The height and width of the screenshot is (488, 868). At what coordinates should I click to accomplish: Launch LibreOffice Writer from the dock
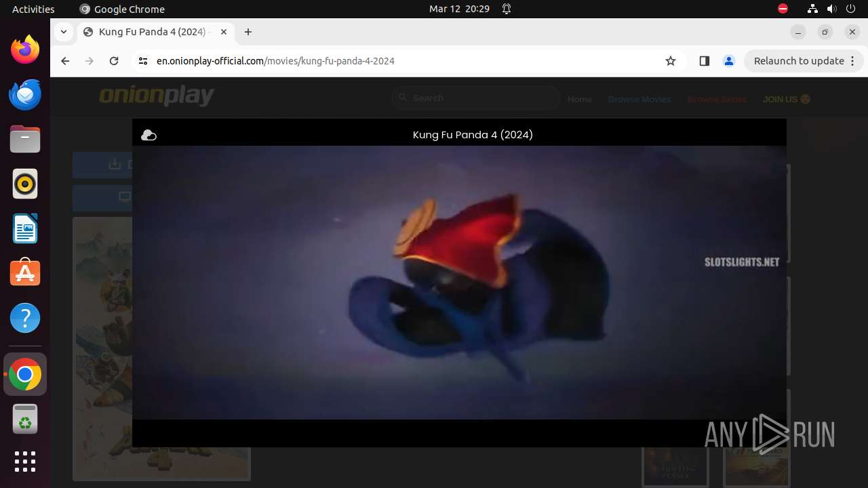[25, 228]
